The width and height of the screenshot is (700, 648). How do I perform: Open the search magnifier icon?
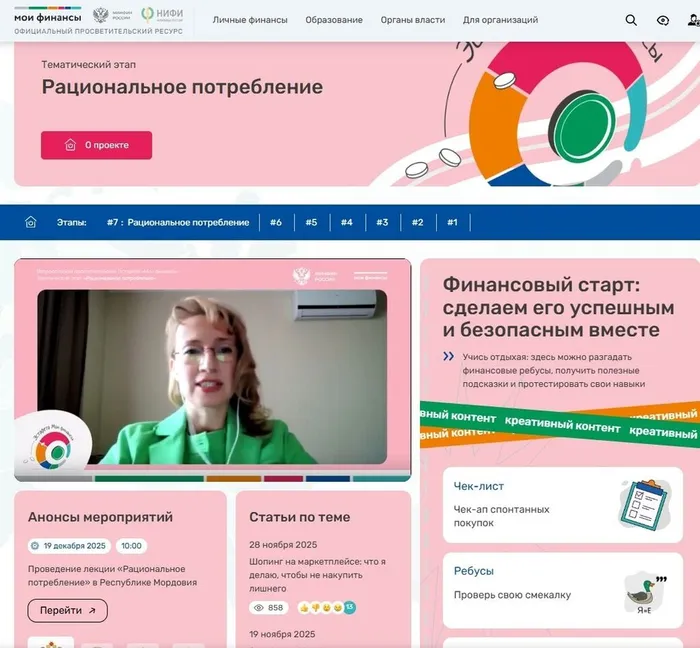tap(631, 20)
